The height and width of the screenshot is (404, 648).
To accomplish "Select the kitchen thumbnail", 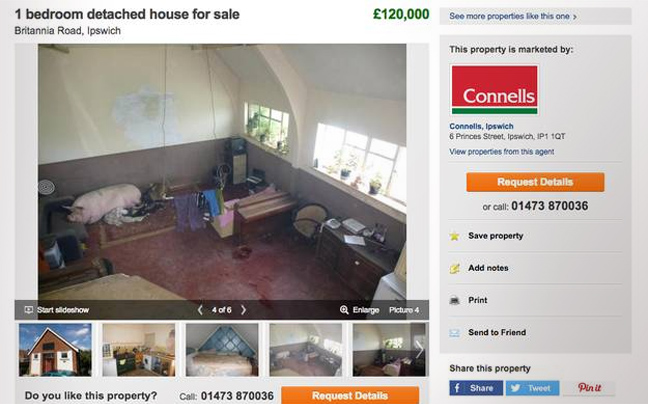I will (x=138, y=350).
